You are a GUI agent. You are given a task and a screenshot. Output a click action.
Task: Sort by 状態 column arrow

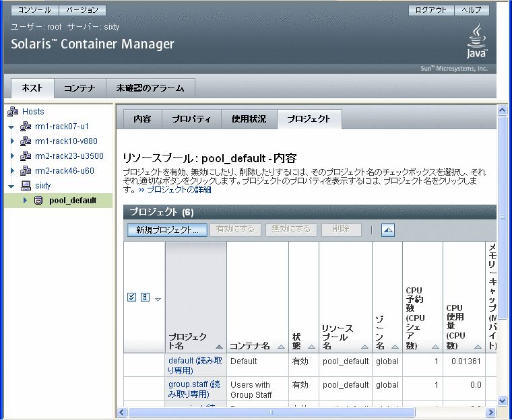[311, 347]
